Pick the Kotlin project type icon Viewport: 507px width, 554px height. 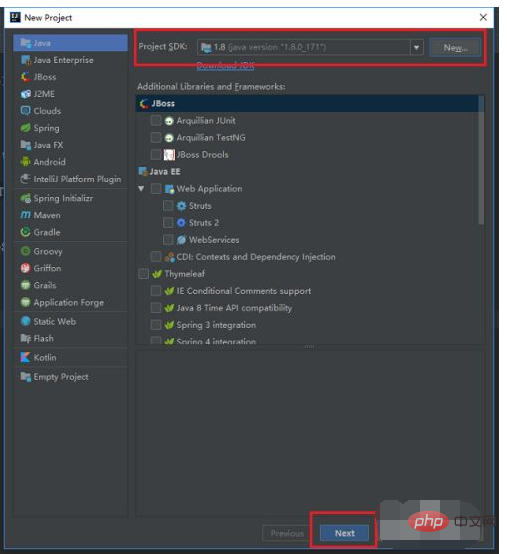[25, 357]
